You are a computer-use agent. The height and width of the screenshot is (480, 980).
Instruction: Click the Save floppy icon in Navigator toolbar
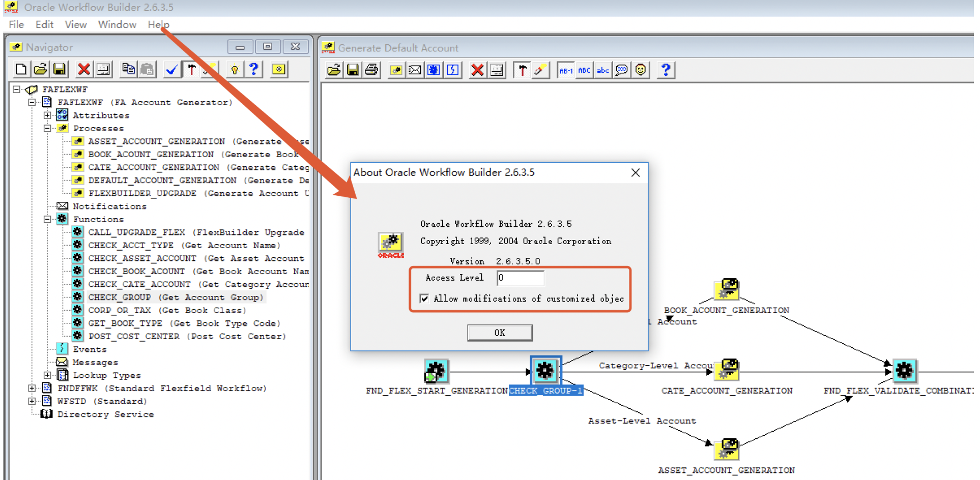(x=60, y=69)
